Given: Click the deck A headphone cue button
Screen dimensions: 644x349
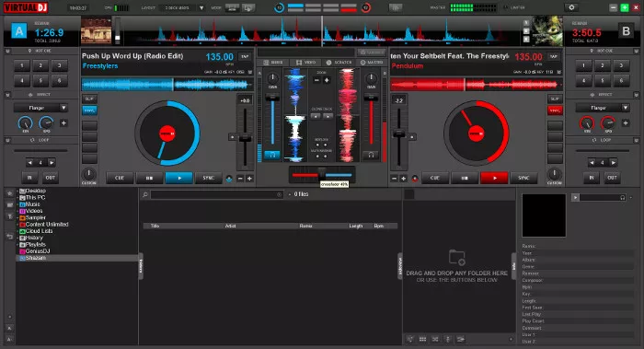Looking at the screenshot, I should (x=272, y=155).
